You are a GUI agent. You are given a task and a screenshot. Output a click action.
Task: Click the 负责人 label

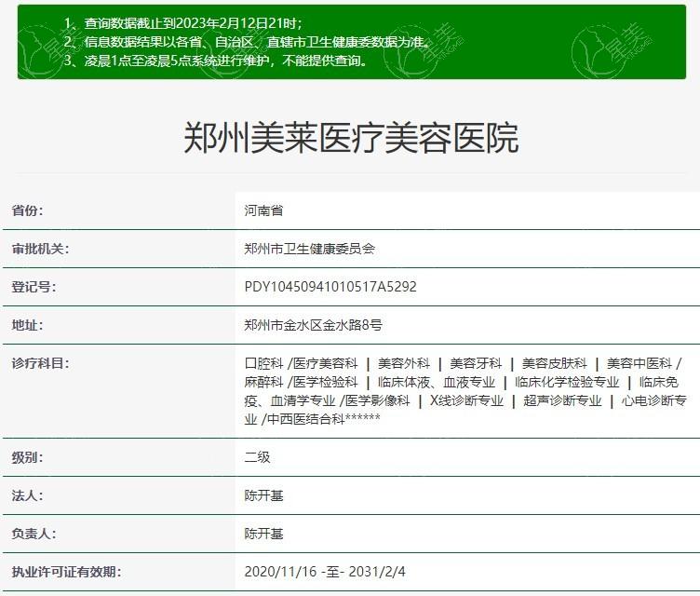(34, 534)
